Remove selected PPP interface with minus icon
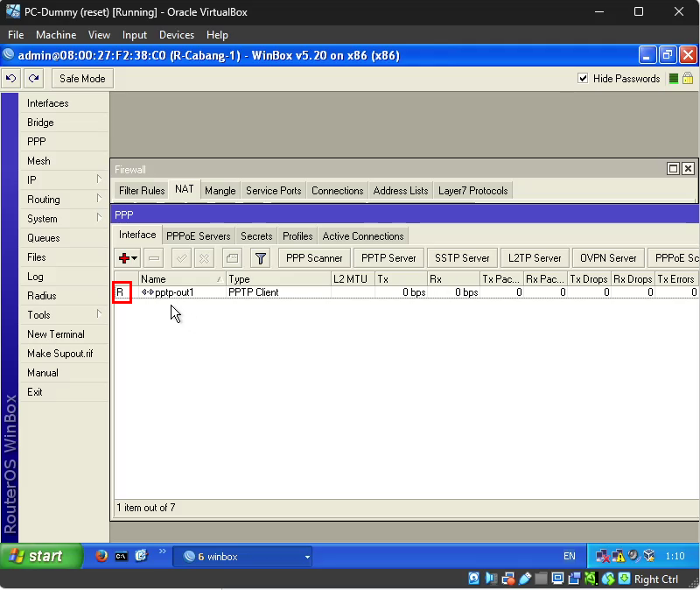 coord(154,258)
